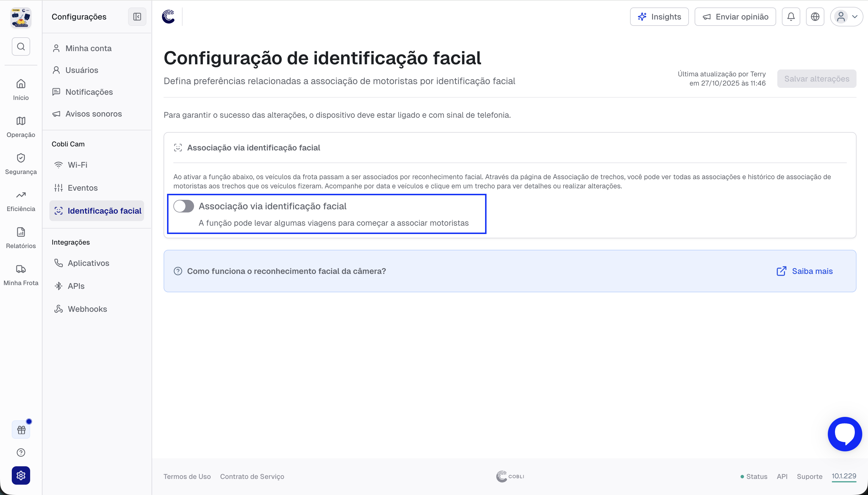Click the Insights button

click(x=659, y=17)
